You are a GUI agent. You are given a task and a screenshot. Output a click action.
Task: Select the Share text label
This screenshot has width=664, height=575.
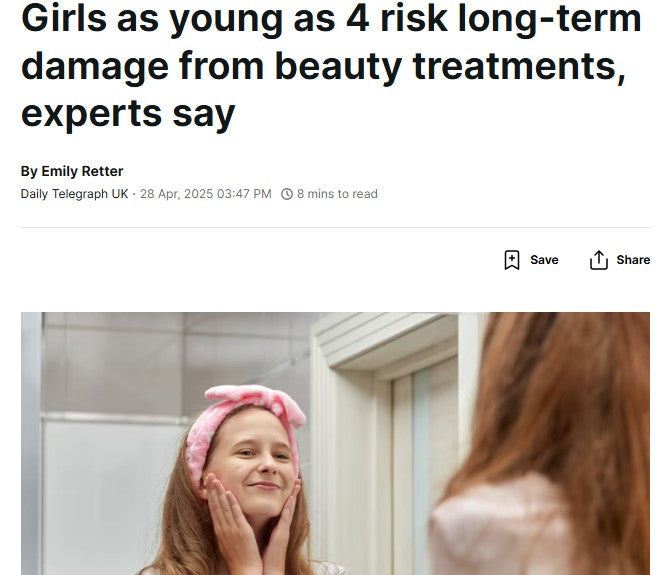pos(633,260)
